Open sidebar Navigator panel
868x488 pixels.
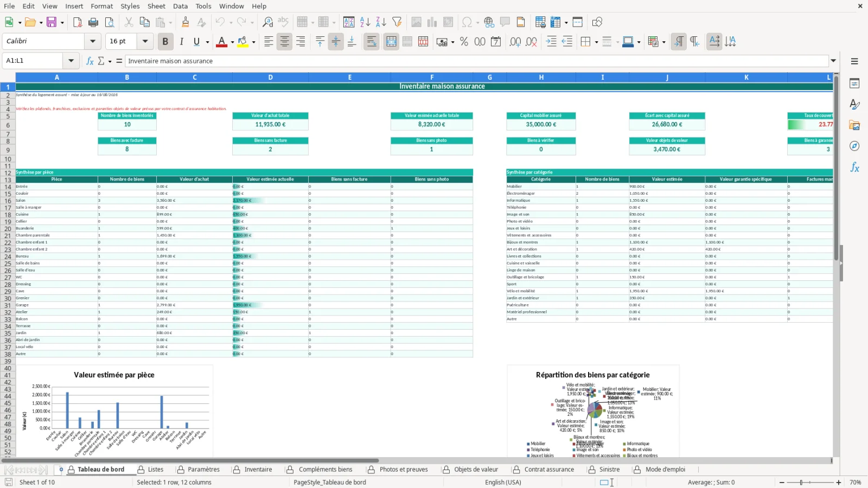(x=854, y=146)
